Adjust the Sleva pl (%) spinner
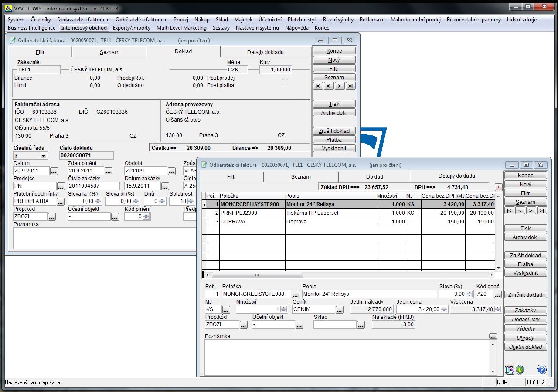Image resolution: width=558 pixels, height=392 pixels. [x=136, y=201]
